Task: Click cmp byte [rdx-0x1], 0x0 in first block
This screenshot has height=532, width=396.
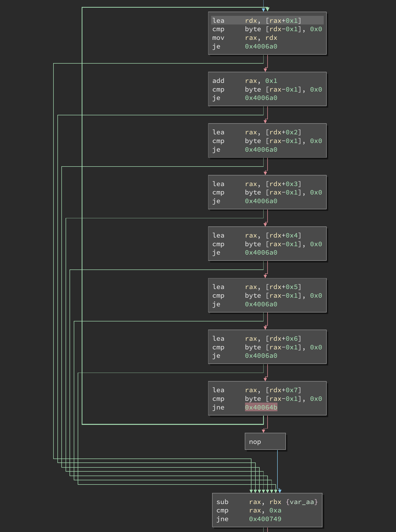Action: point(267,29)
